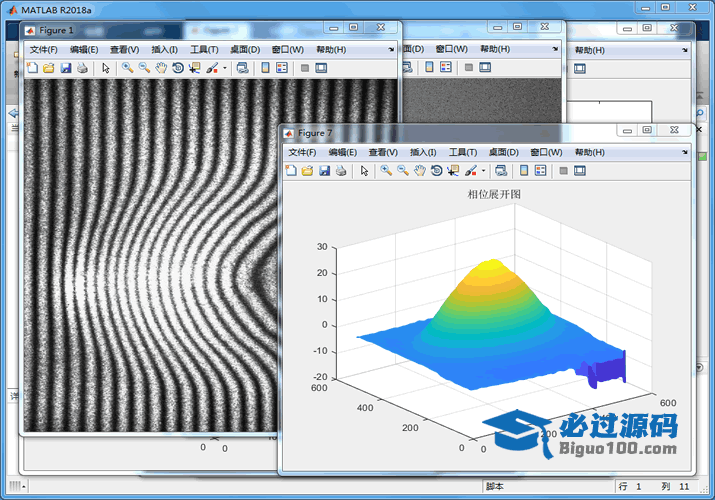Activate Zoom Out tool in Figure 1

tap(145, 68)
